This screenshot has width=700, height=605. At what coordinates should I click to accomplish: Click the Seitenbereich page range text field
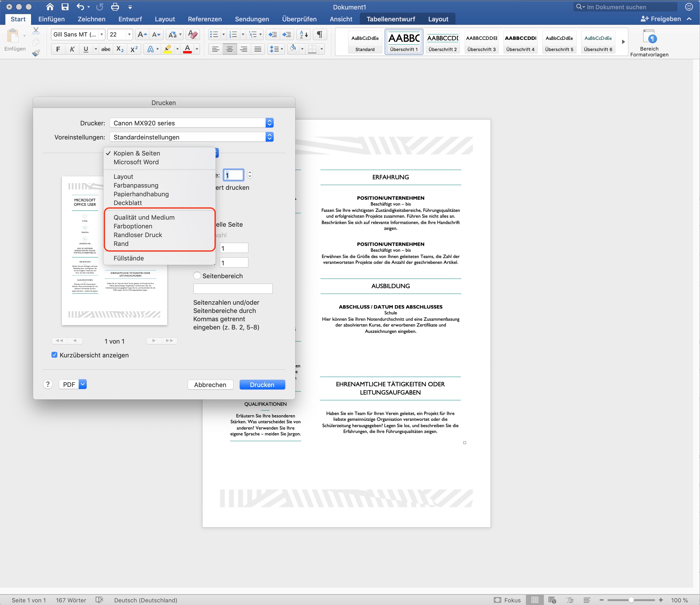233,289
